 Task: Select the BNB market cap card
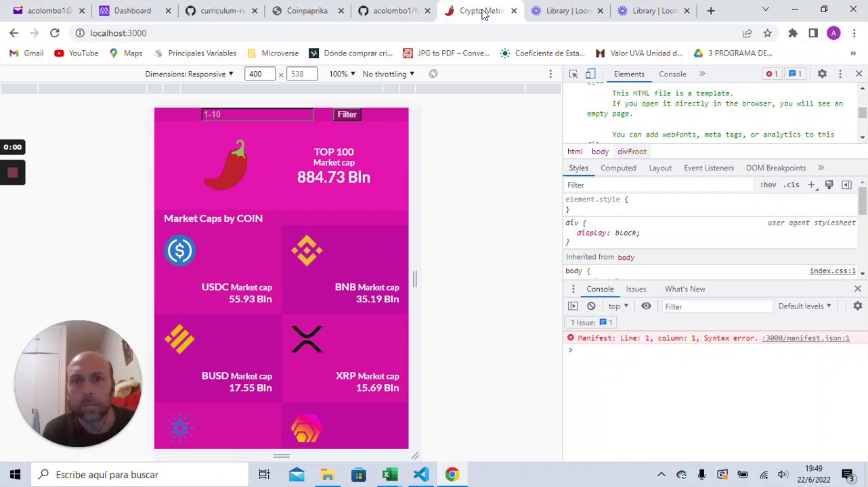tap(345, 269)
